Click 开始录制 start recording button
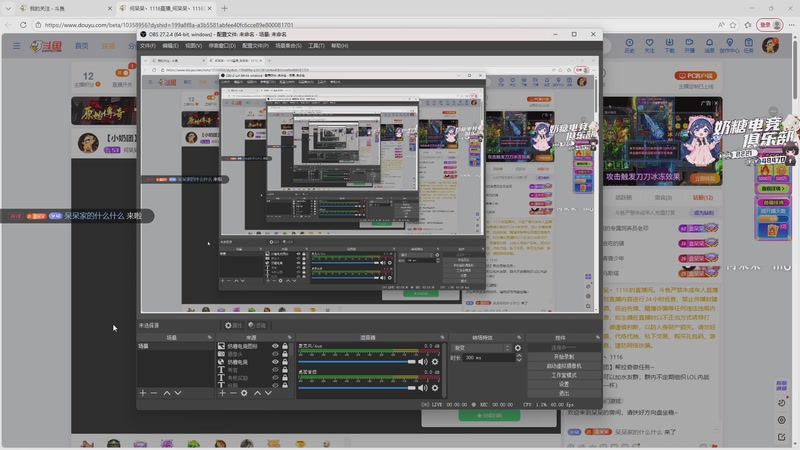The image size is (800, 450). click(x=563, y=357)
